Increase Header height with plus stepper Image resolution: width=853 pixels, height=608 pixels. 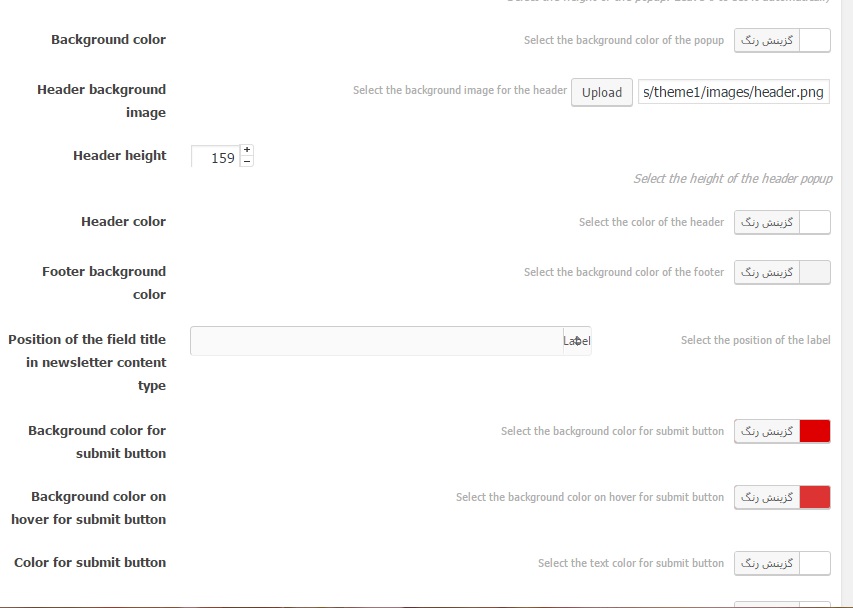pyautogui.click(x=247, y=150)
